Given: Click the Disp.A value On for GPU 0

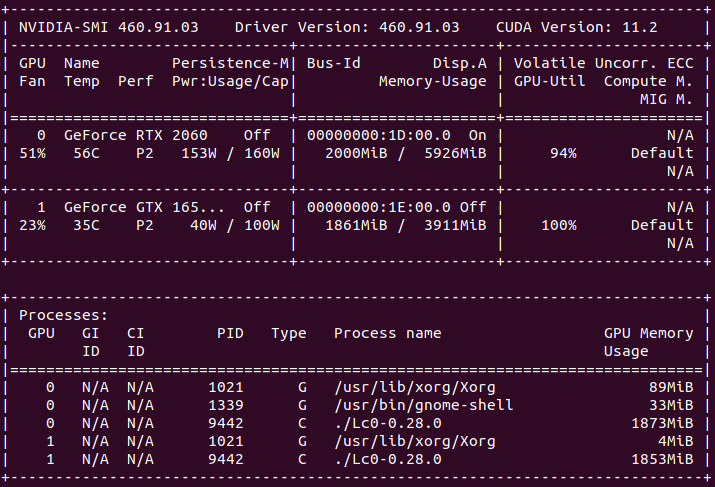Looking at the screenshot, I should tap(477, 135).
